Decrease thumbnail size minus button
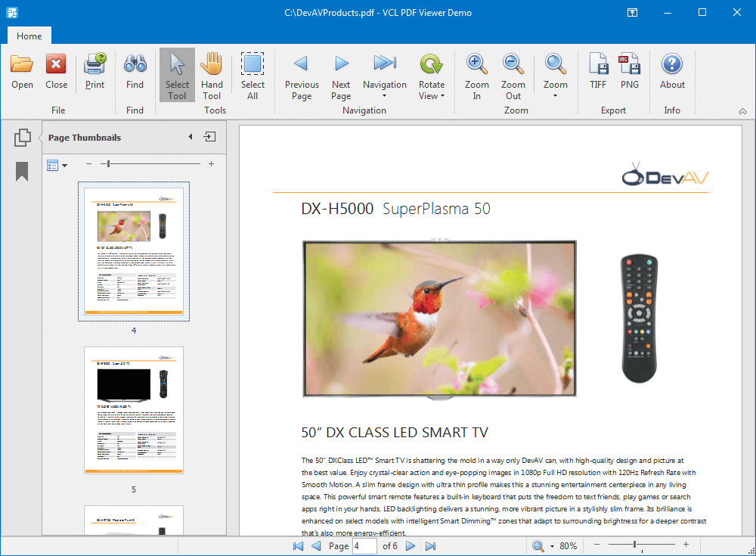Viewport: 756px width, 556px height. pos(88,164)
